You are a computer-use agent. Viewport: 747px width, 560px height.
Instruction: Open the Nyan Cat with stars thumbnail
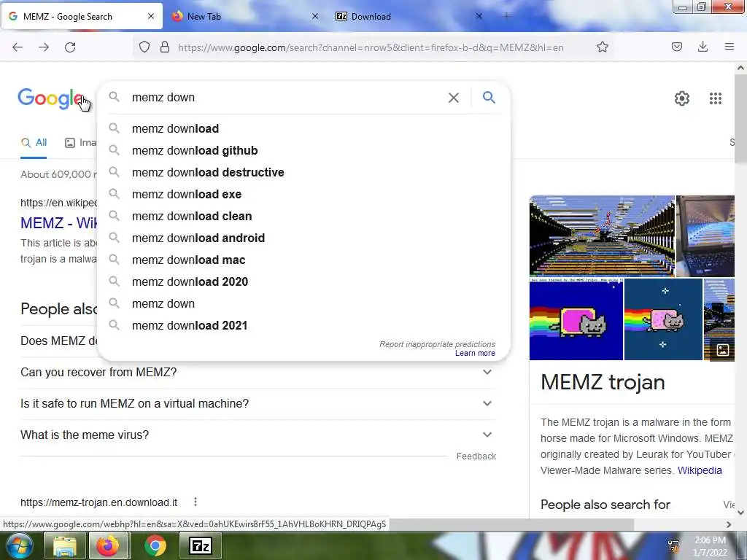(663, 319)
